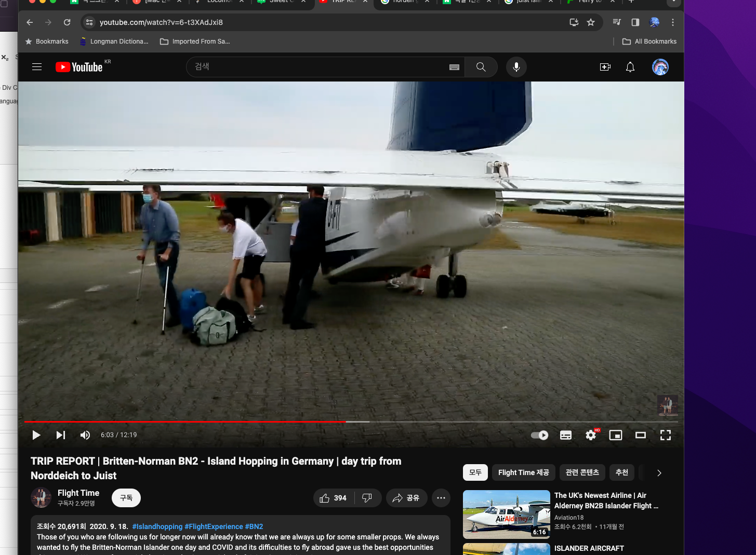Open YouTube account avatar menu
Screen dimensions: 756x555
coord(660,67)
